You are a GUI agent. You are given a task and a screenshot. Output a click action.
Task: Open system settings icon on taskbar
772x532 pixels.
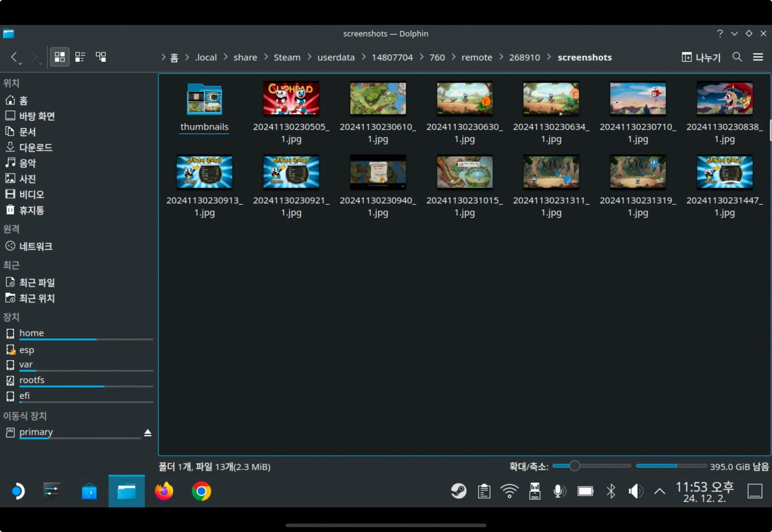click(52, 491)
